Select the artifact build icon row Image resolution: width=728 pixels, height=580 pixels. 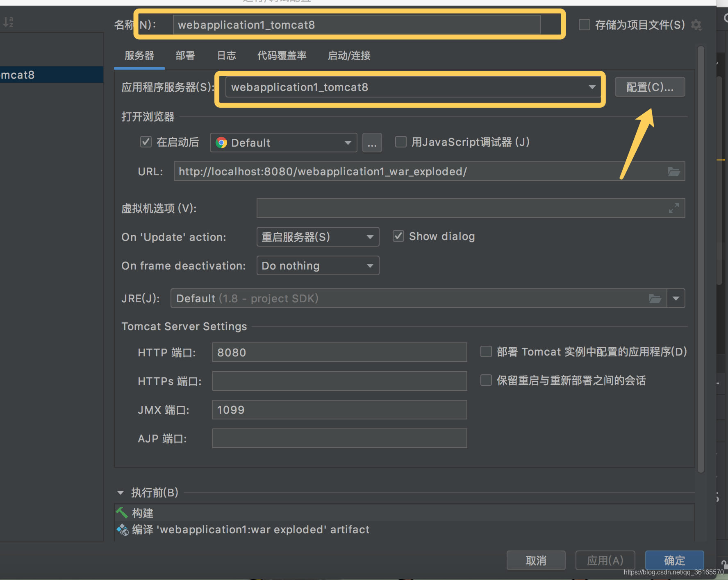click(x=123, y=530)
